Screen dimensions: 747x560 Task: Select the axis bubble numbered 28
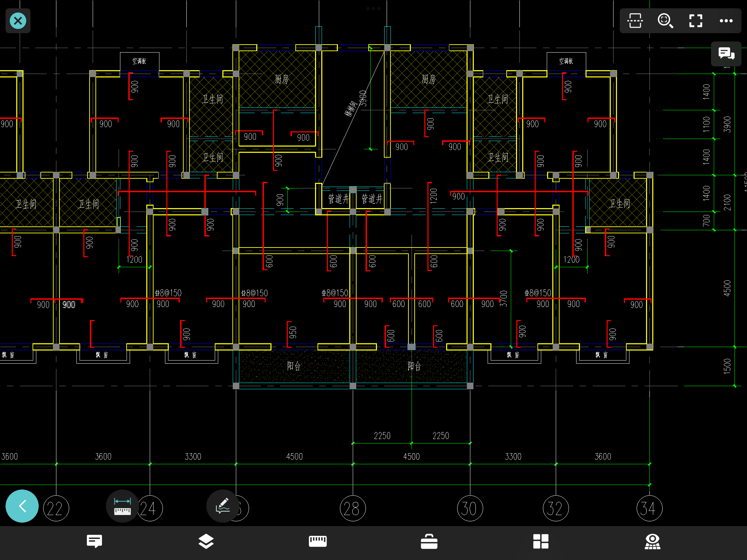tap(353, 508)
